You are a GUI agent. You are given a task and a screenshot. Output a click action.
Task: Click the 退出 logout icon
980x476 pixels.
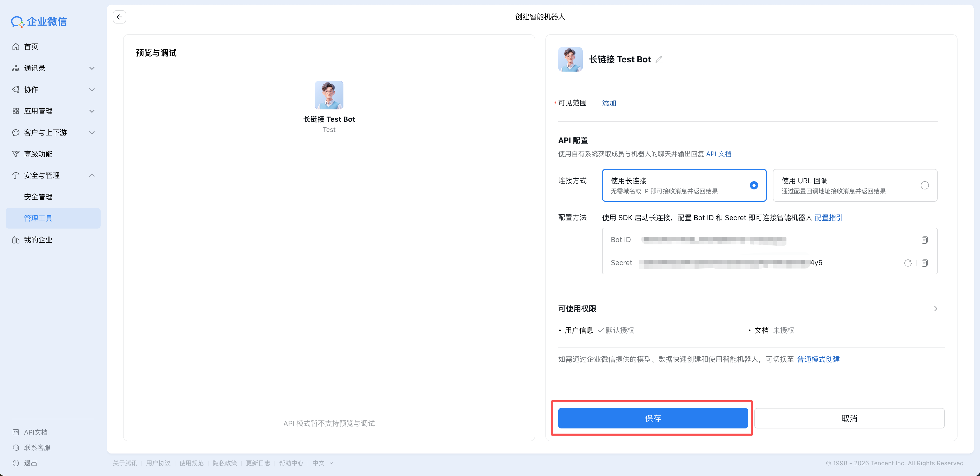[16, 463]
